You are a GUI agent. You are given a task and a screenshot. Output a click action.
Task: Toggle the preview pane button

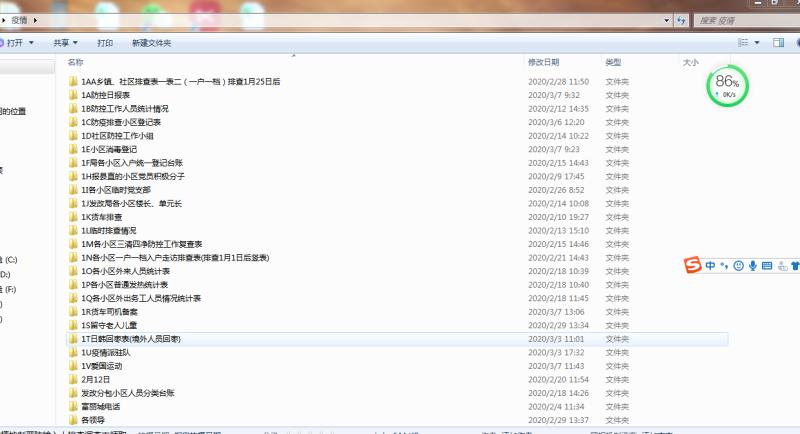(777, 43)
